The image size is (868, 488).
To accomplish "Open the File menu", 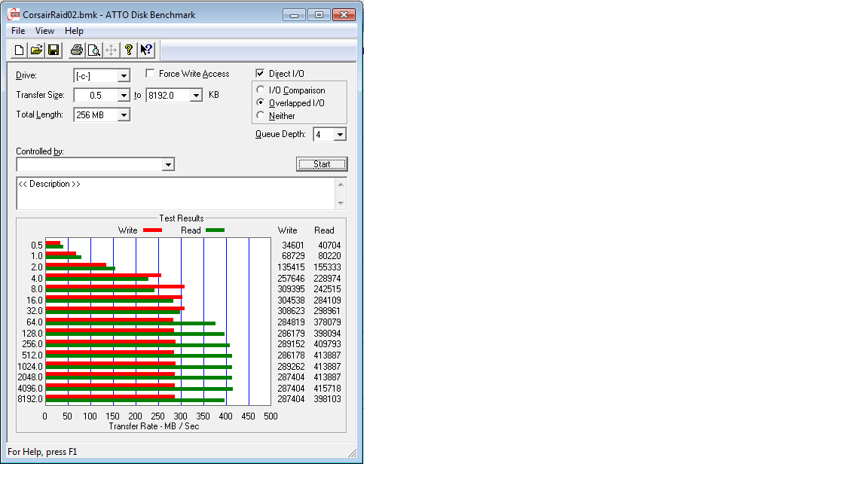I will 18,31.
